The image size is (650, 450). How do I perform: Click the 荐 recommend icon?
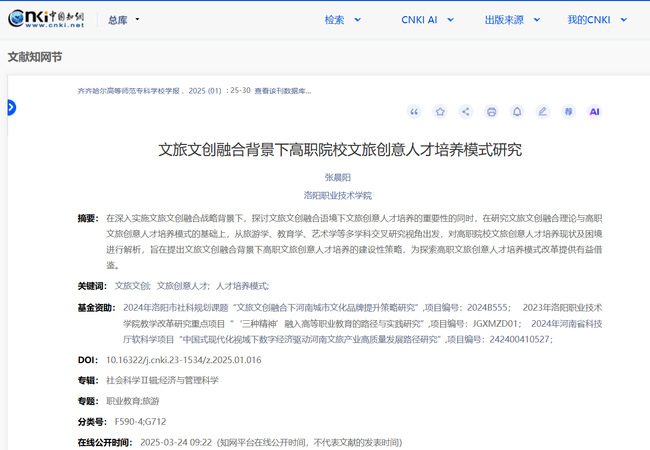click(x=569, y=112)
